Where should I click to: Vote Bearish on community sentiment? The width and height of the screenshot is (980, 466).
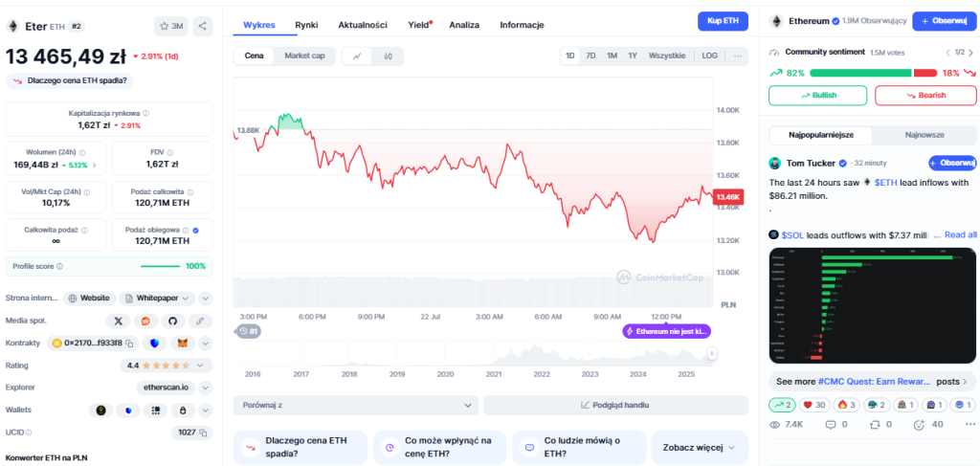925,96
